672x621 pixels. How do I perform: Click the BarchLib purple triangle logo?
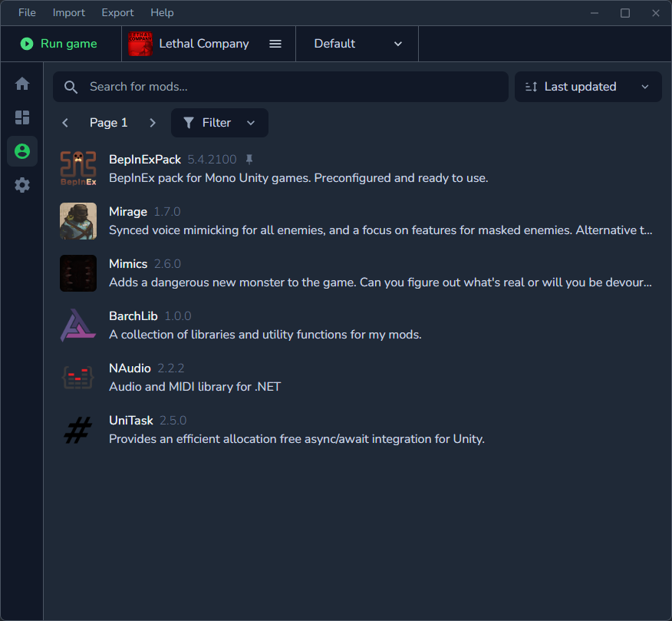[x=78, y=325]
